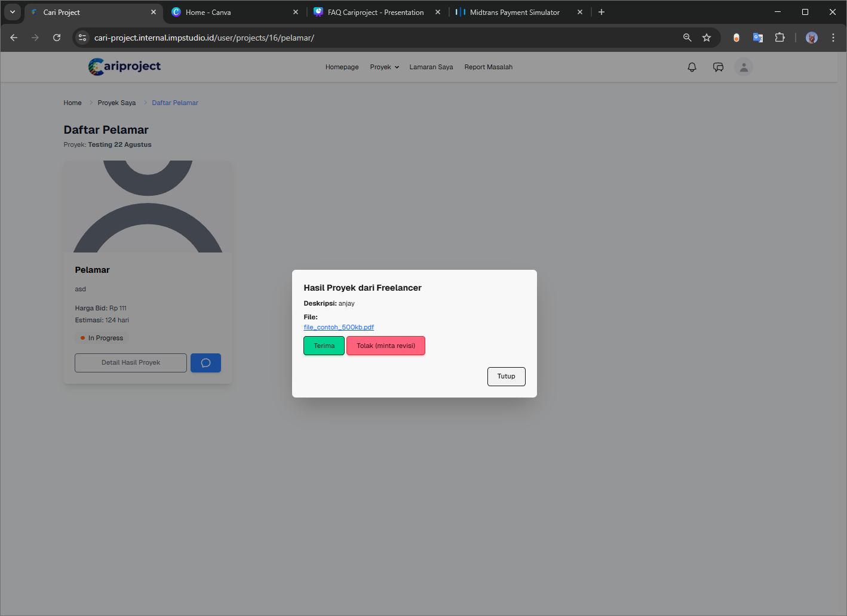
Task: Reload the page with the refresh icon
Action: pos(57,38)
